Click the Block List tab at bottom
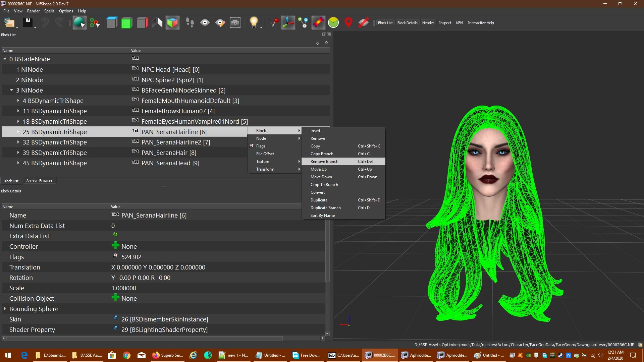644x362 pixels. tap(11, 181)
